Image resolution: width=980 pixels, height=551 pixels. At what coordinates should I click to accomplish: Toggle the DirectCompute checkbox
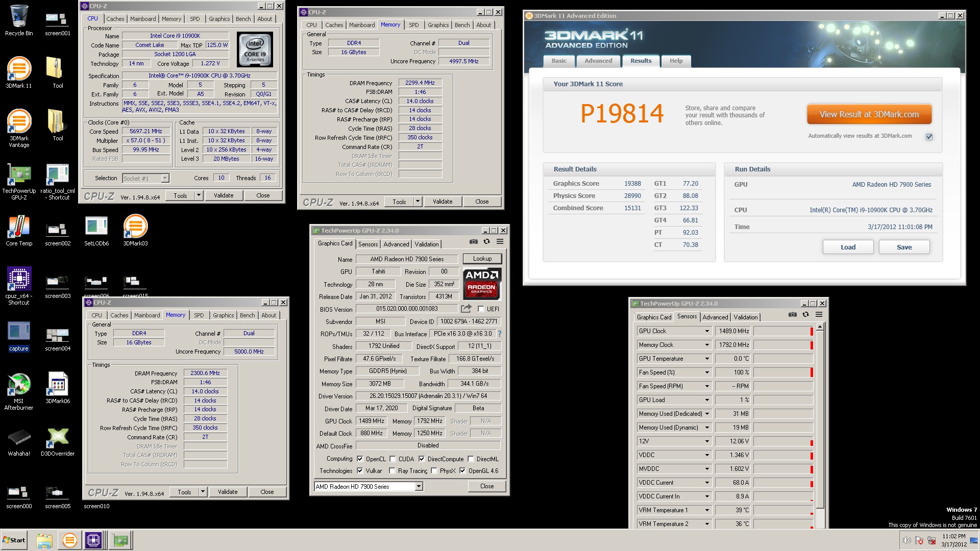[x=422, y=459]
